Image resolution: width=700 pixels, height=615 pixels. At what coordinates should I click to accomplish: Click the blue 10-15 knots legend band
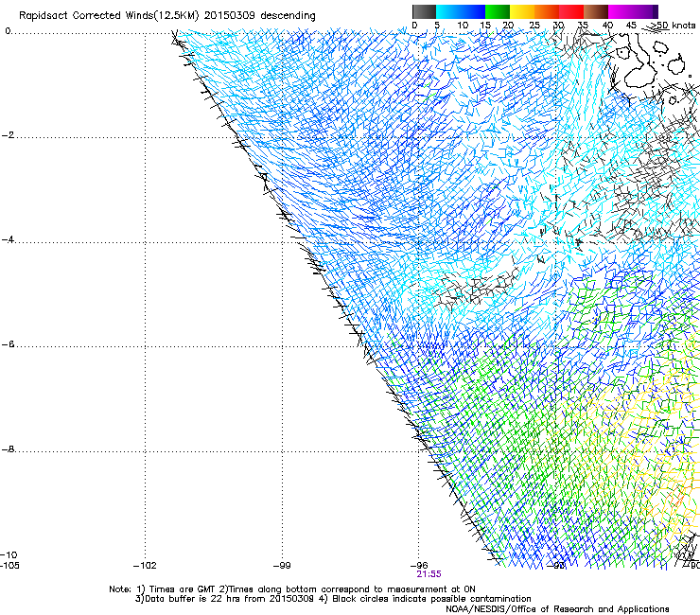tap(473, 11)
